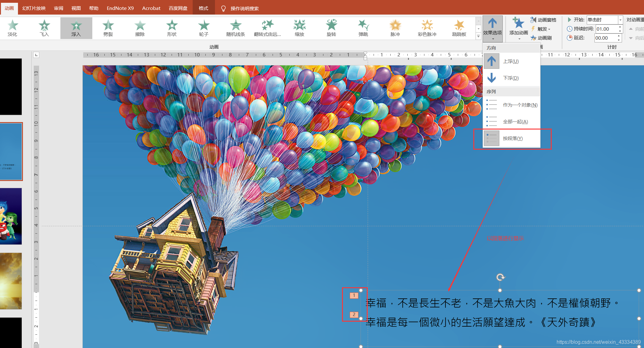Select 上浮 direction option
The width and height of the screenshot is (644, 348).
[x=511, y=61]
